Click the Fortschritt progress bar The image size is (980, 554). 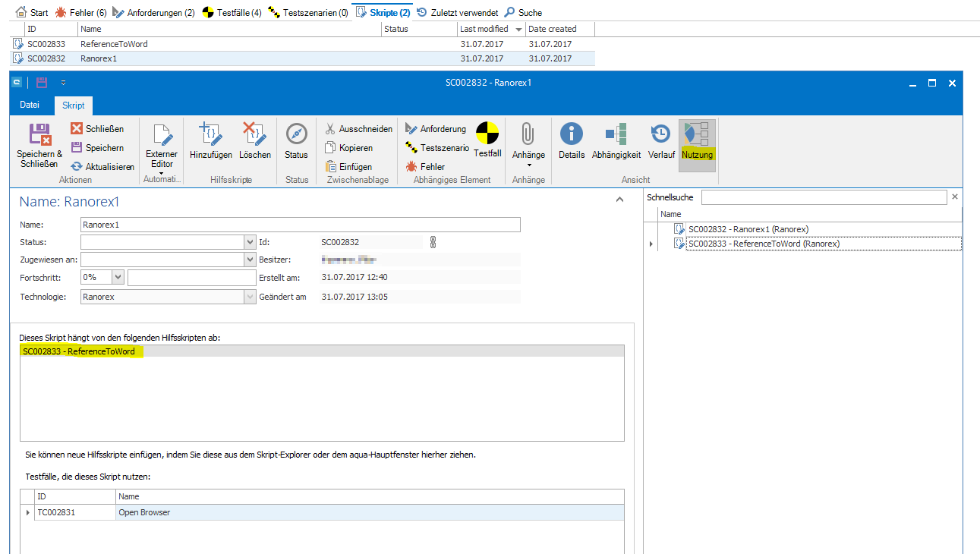tap(192, 278)
